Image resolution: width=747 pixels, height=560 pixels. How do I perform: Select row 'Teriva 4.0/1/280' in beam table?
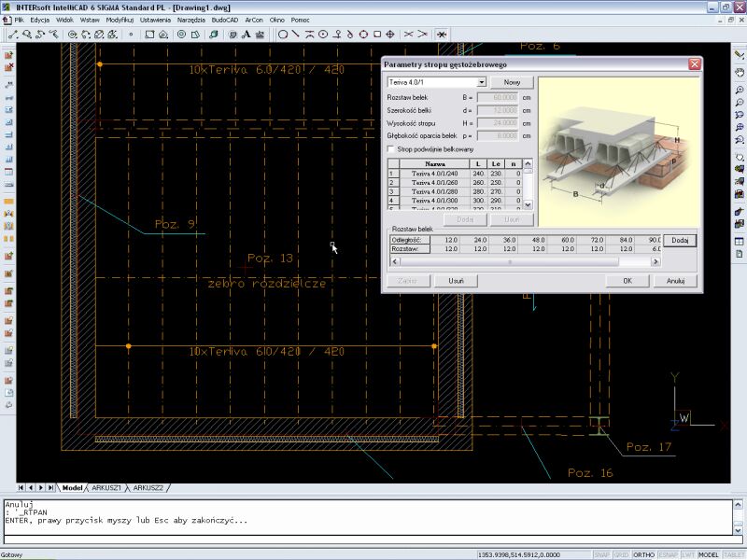click(458, 191)
